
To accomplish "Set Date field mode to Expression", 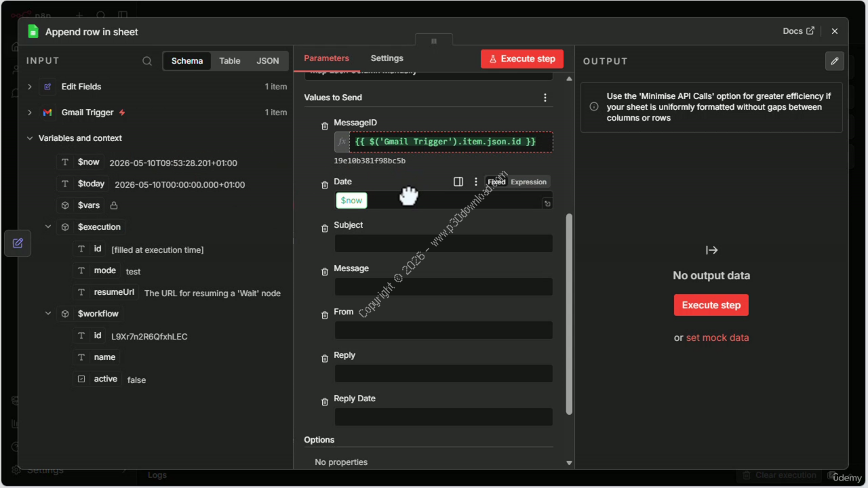I will 528,182.
